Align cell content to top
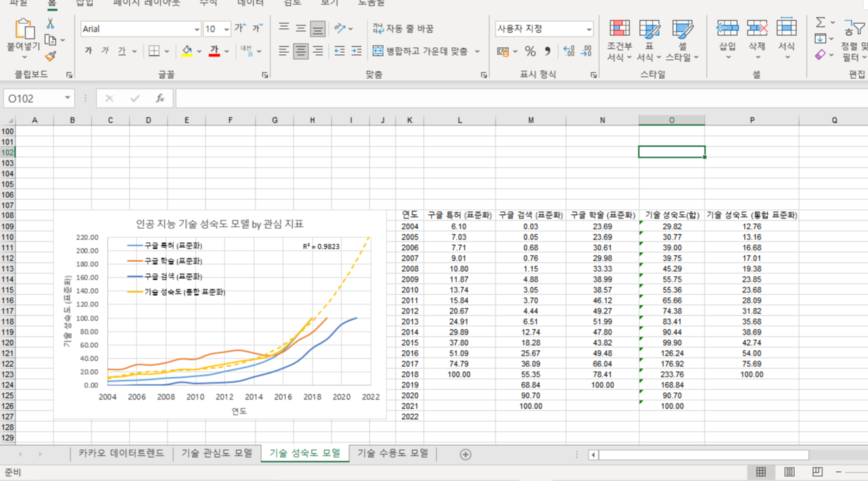The height and width of the screenshot is (481, 868). pos(284,28)
